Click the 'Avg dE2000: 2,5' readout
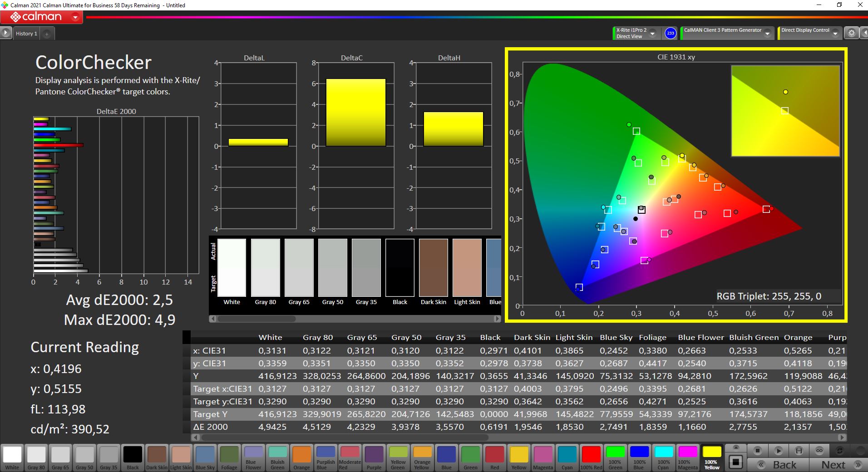Screen dimensions: 868x472 click(119, 300)
